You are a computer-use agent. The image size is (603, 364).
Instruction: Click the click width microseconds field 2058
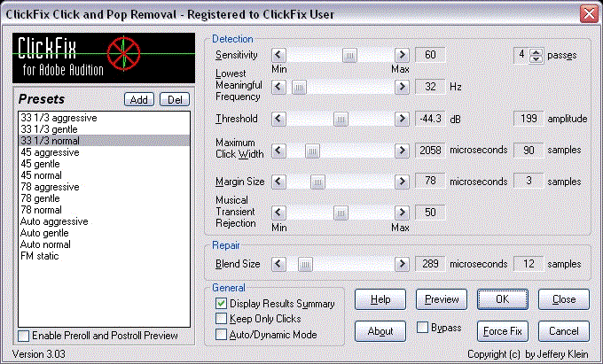click(430, 151)
